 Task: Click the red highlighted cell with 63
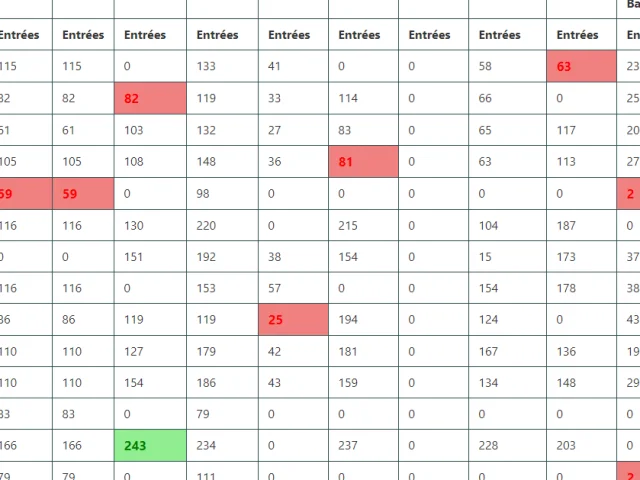[x=581, y=67]
